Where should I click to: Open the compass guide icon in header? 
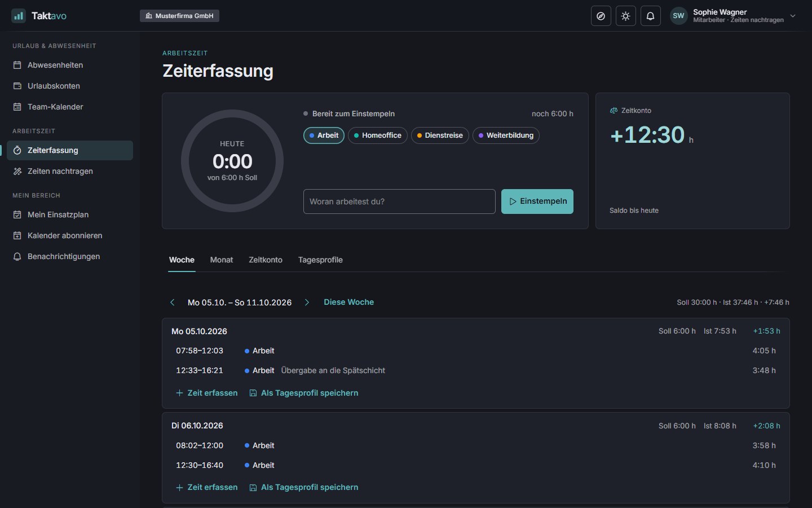pos(601,16)
